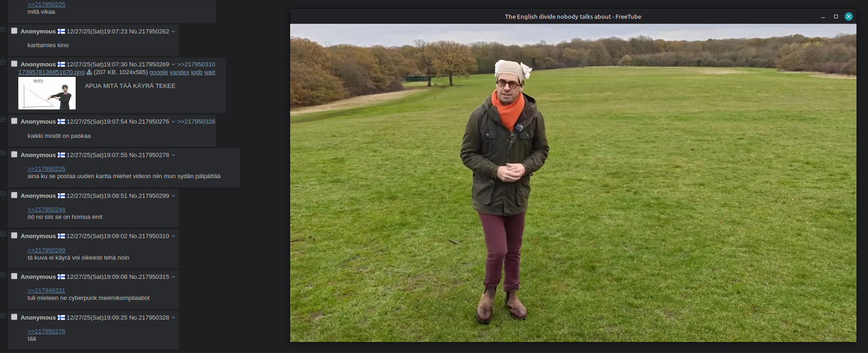Open the post menu arrow for No.217950278
Screen dimensions: 868x353
[x=173, y=155]
